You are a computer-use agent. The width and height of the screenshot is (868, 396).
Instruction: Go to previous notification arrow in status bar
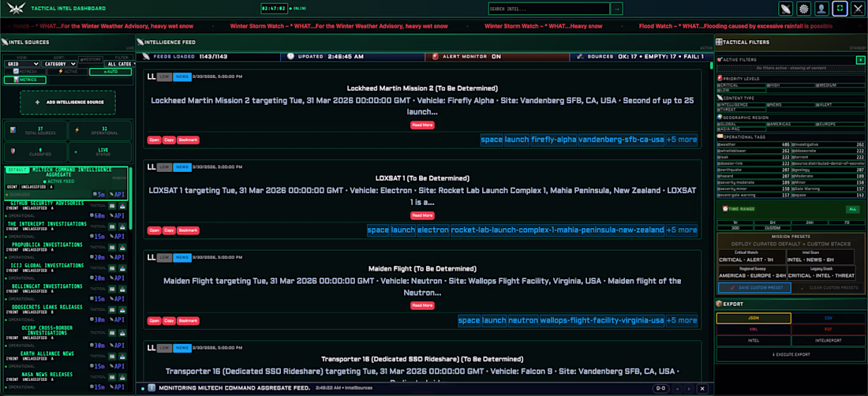[x=676, y=388]
